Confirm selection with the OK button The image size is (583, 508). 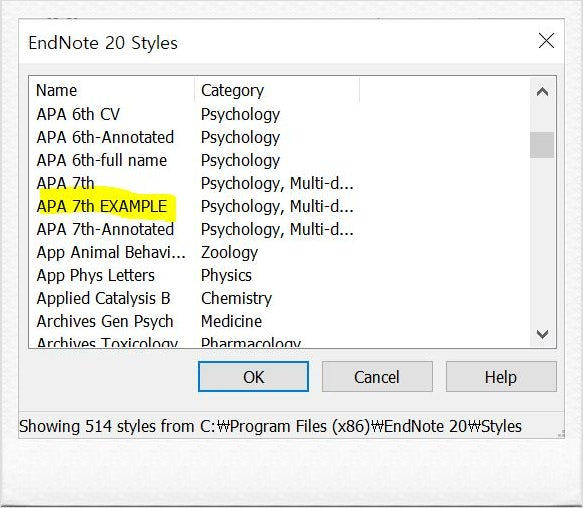(253, 377)
